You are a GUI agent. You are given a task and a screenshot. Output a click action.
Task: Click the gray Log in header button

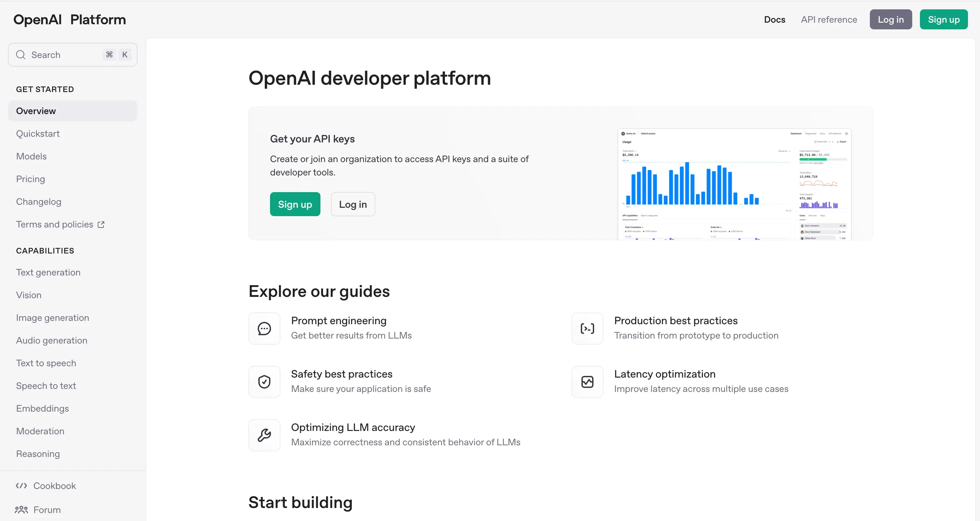(x=891, y=19)
